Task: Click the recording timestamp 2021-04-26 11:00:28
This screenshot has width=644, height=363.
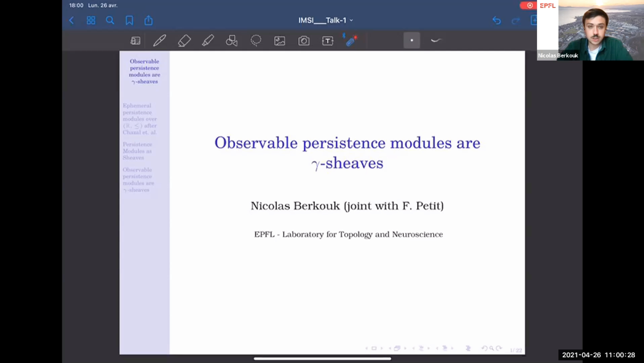Action: coord(598,355)
